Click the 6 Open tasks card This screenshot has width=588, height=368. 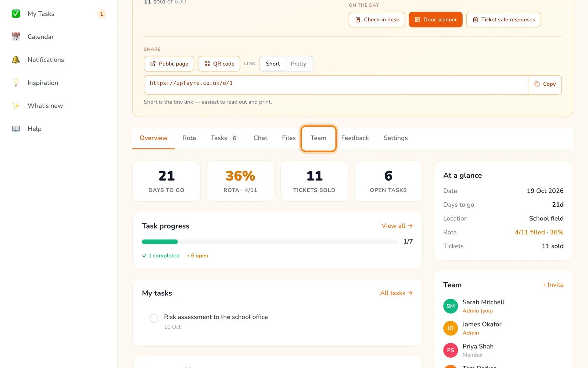(388, 181)
